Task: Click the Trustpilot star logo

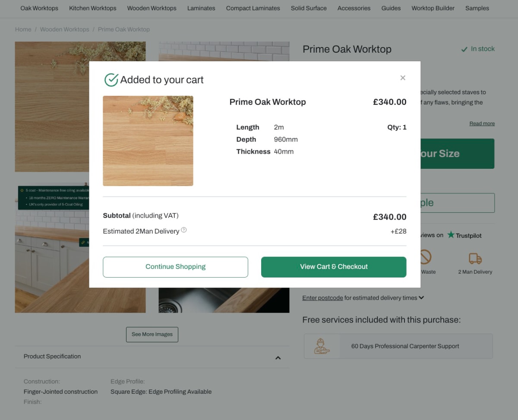Action: pos(451,235)
